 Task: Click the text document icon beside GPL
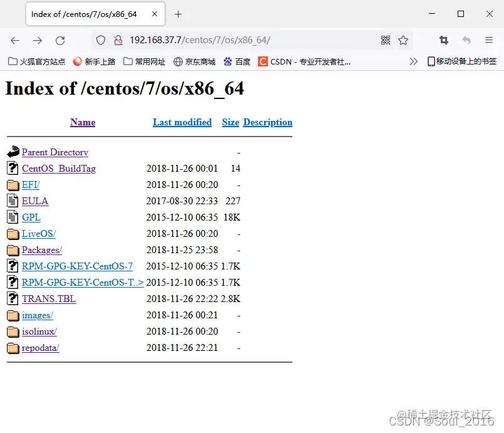click(13, 217)
